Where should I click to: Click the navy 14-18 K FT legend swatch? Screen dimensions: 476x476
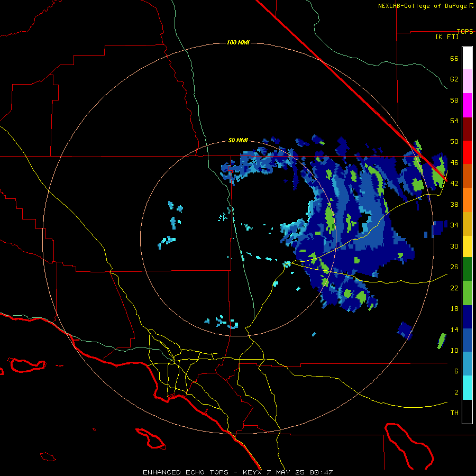tap(467, 317)
